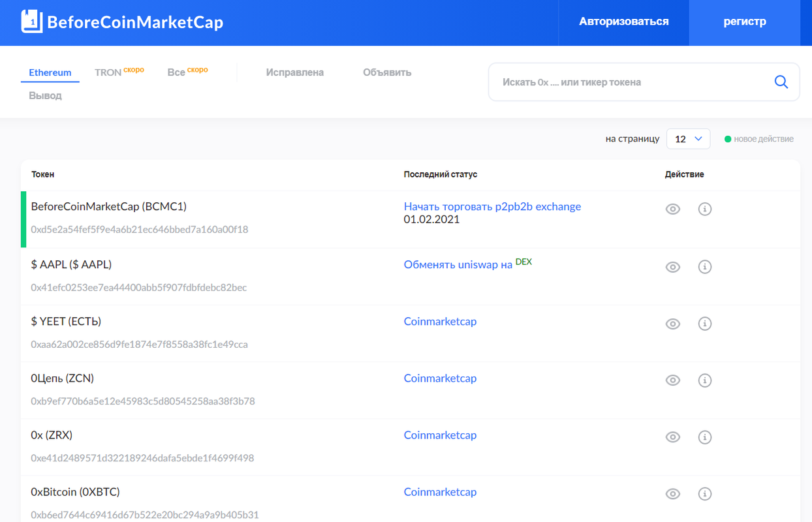Image resolution: width=812 pixels, height=522 pixels.
Task: Click the Последний статус column header
Action: (x=441, y=174)
